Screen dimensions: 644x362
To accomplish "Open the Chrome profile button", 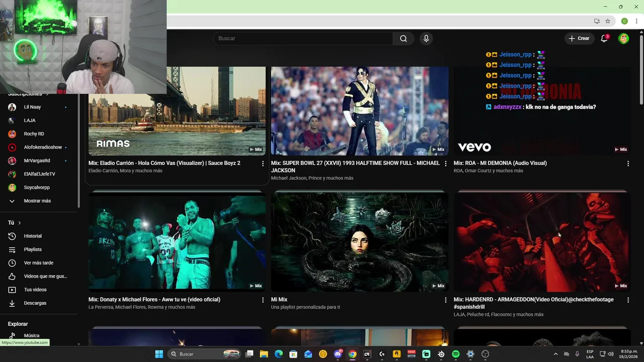I will tap(624, 21).
